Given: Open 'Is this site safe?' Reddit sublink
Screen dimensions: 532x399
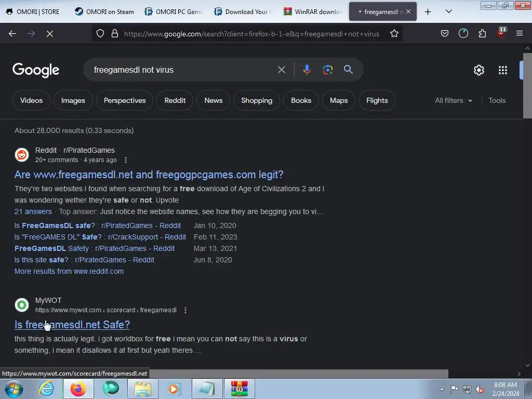Looking at the screenshot, I should [85, 260].
